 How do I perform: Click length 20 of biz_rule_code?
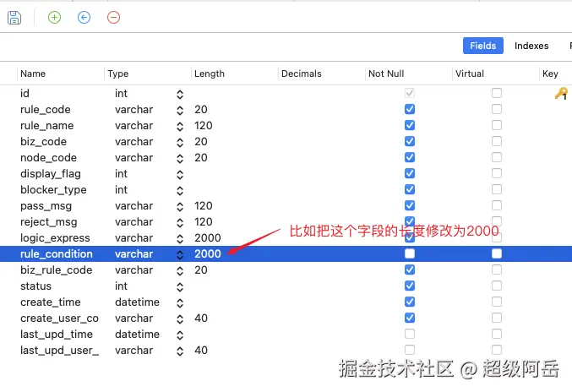click(x=201, y=269)
